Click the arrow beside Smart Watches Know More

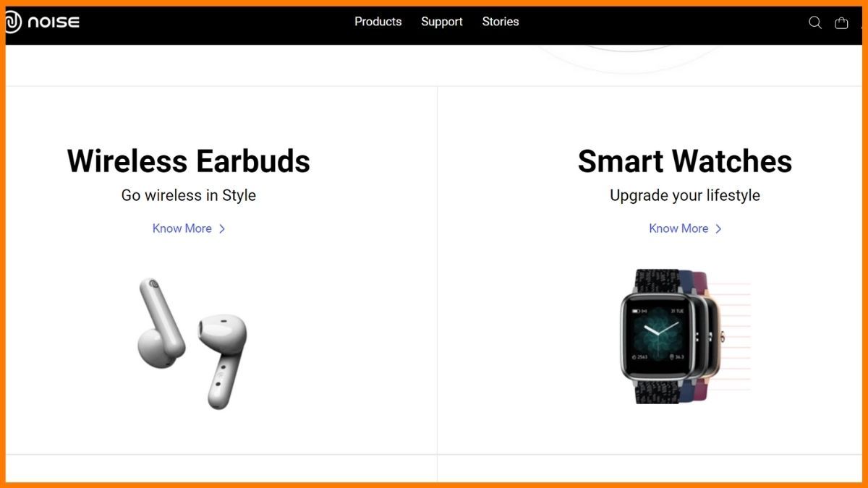718,228
